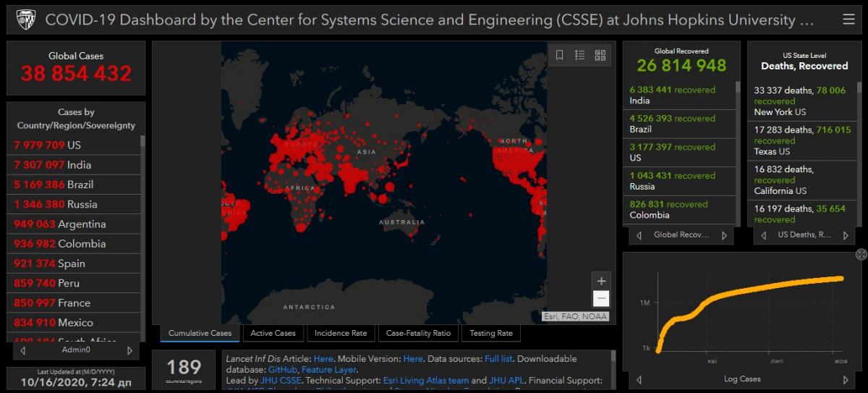Open the Testing Rate tab
Viewport: 868px width, 393px height.
(491, 333)
